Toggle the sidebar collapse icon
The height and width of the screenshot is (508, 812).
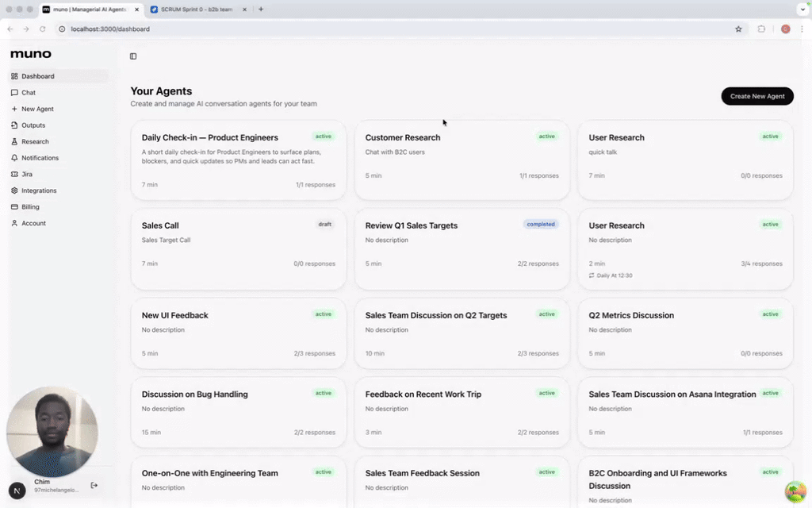click(133, 56)
